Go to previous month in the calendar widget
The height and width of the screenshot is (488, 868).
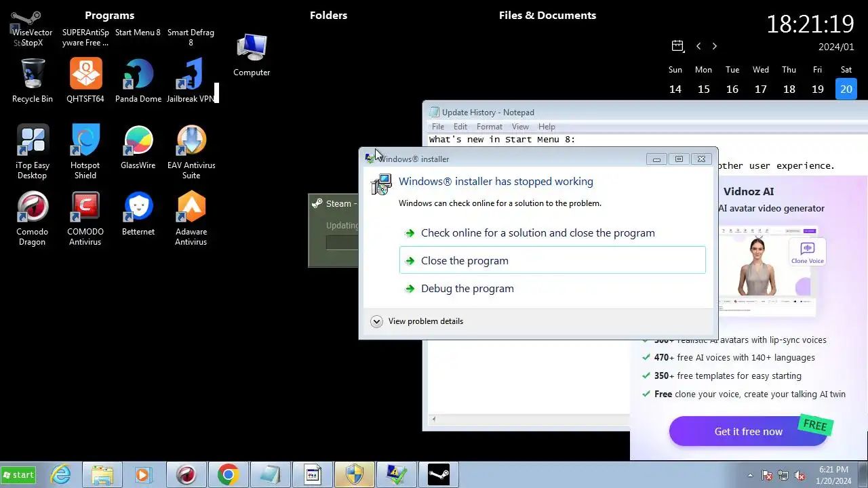[x=698, y=46]
